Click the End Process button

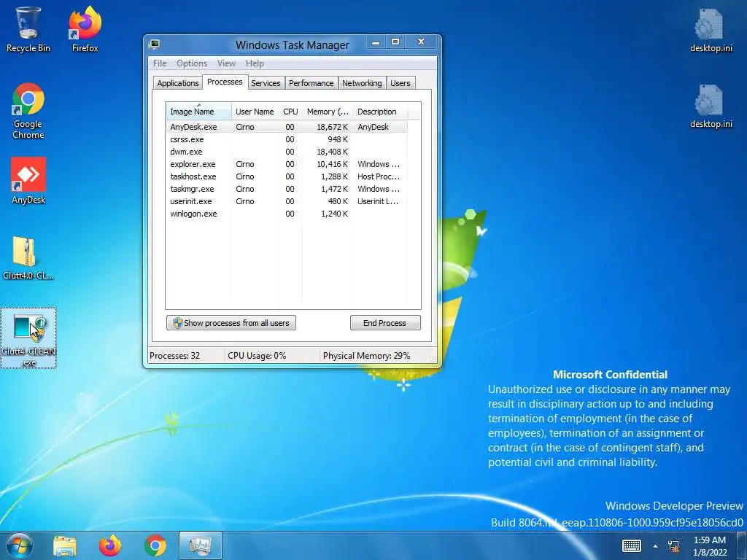[x=385, y=323]
